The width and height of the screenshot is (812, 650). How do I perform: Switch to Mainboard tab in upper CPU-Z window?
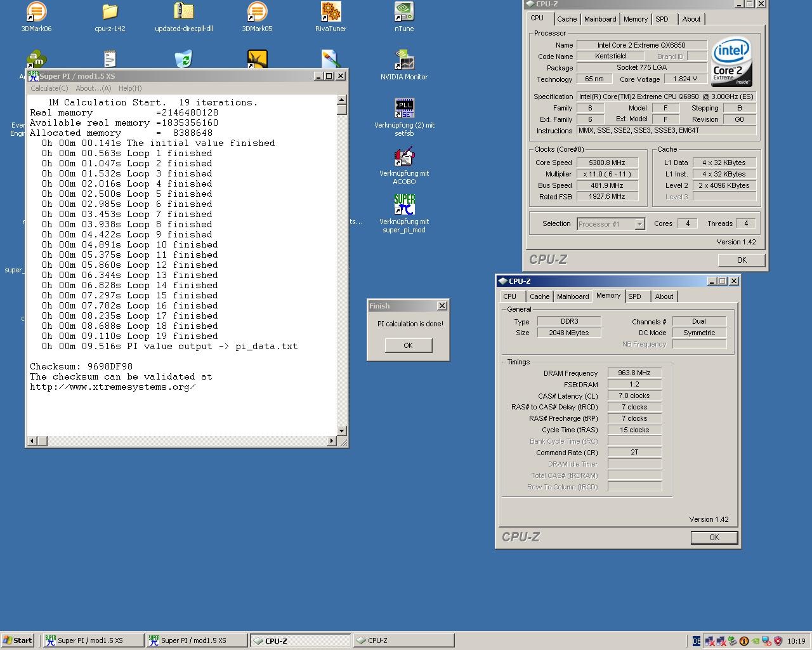(x=600, y=19)
